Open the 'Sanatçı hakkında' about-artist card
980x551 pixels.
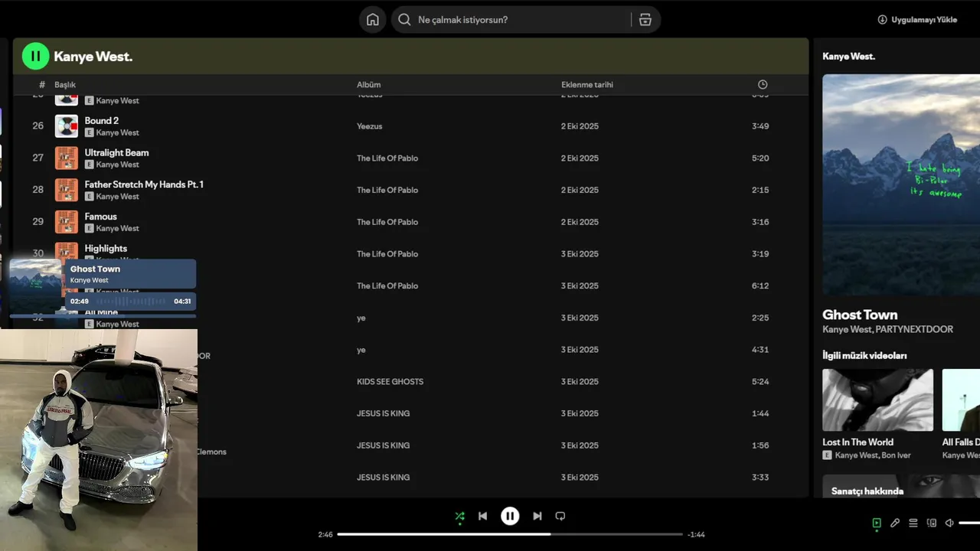point(901,486)
